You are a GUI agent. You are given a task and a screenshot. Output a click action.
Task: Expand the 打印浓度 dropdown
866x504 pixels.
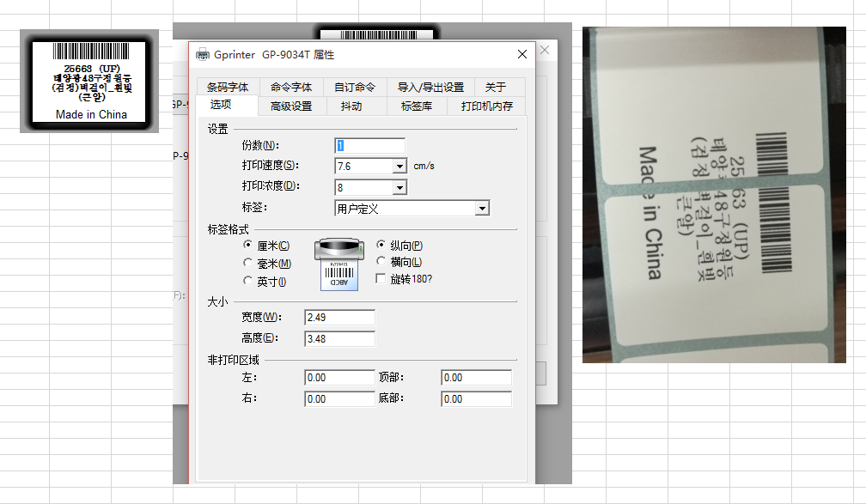tap(399, 187)
